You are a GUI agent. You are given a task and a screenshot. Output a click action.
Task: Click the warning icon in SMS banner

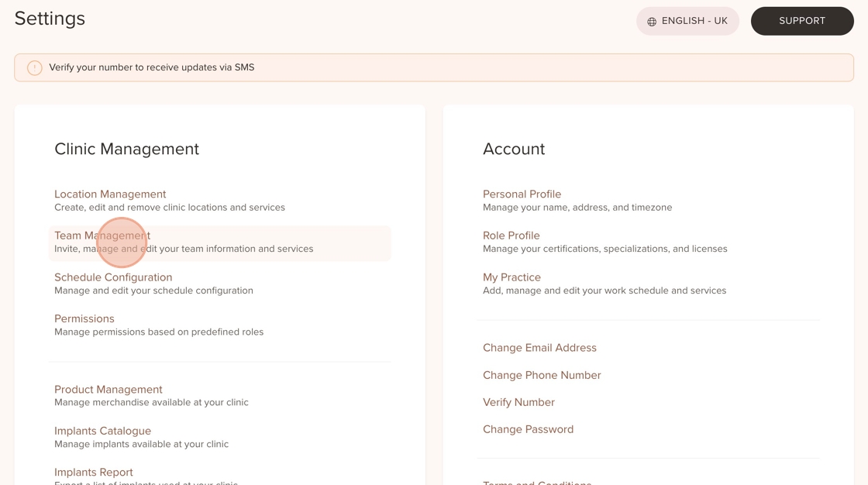tap(35, 68)
